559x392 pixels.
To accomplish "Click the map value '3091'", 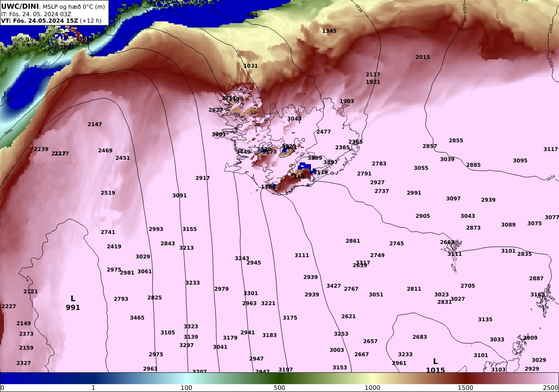I will pyautogui.click(x=179, y=196).
